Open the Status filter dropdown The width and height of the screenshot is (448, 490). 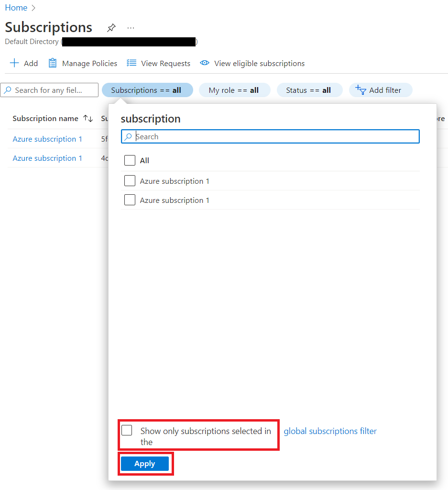coord(309,89)
